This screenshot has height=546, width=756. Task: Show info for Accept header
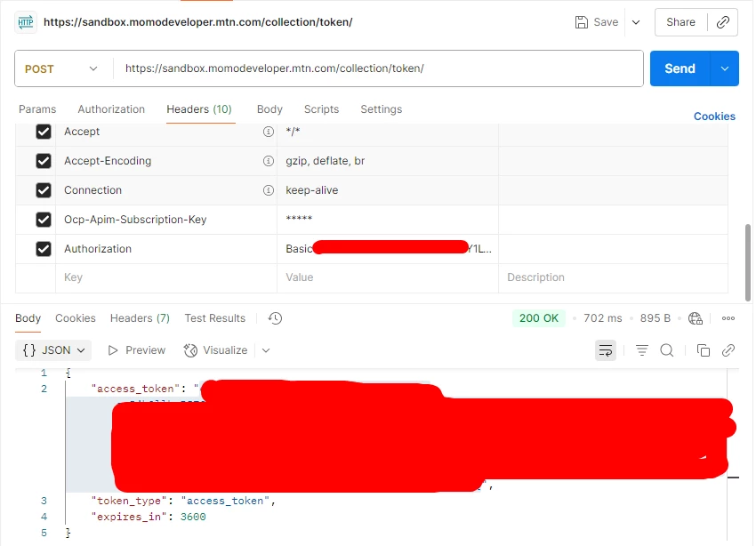click(x=268, y=132)
